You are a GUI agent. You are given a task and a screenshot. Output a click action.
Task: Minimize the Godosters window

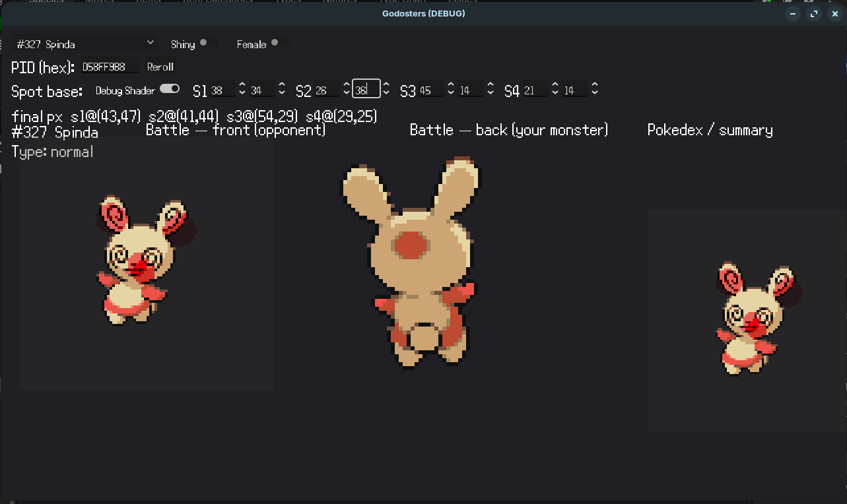pyautogui.click(x=793, y=14)
